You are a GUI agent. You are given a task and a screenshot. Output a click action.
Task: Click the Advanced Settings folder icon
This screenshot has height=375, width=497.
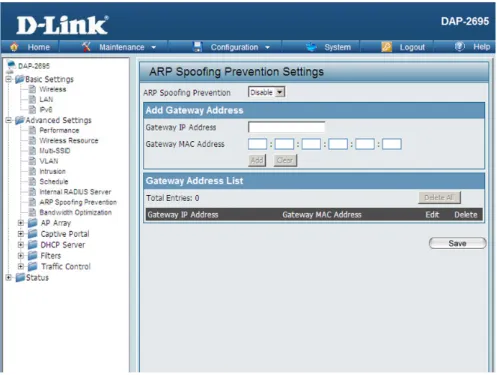click(20, 120)
